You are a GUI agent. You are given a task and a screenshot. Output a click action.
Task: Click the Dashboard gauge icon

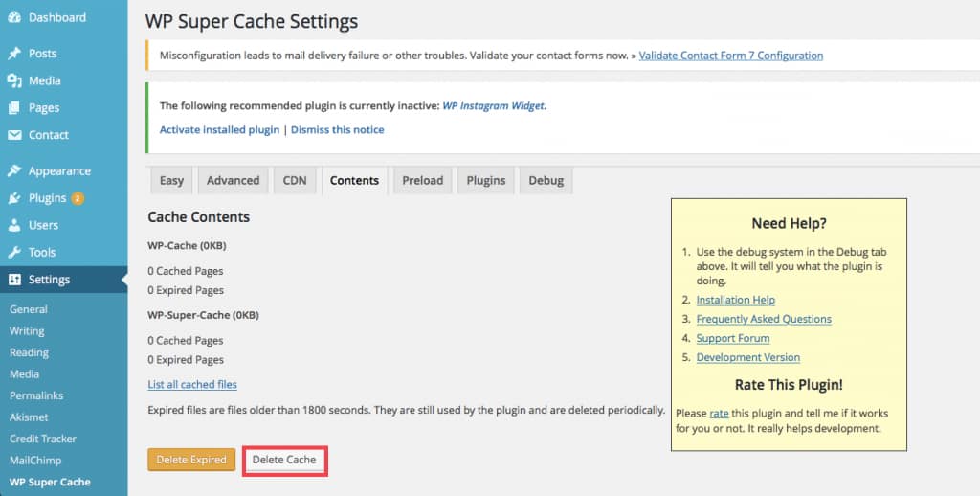pyautogui.click(x=14, y=17)
